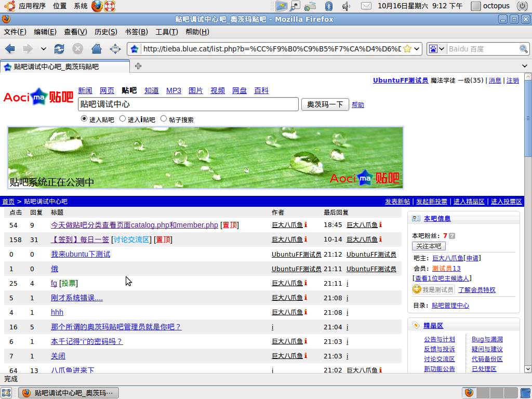Click the 知道 navigation link
The width and height of the screenshot is (532, 399).
click(151, 90)
